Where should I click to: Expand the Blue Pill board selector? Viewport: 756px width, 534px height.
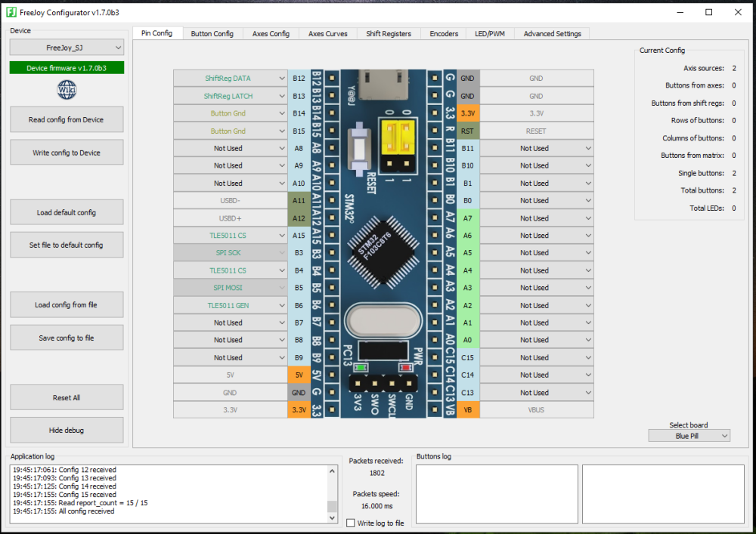click(689, 436)
